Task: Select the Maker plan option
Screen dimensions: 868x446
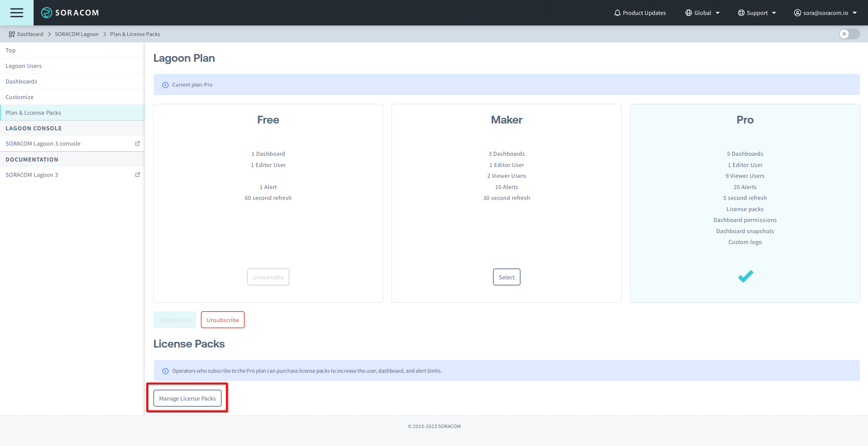Action: [x=507, y=277]
